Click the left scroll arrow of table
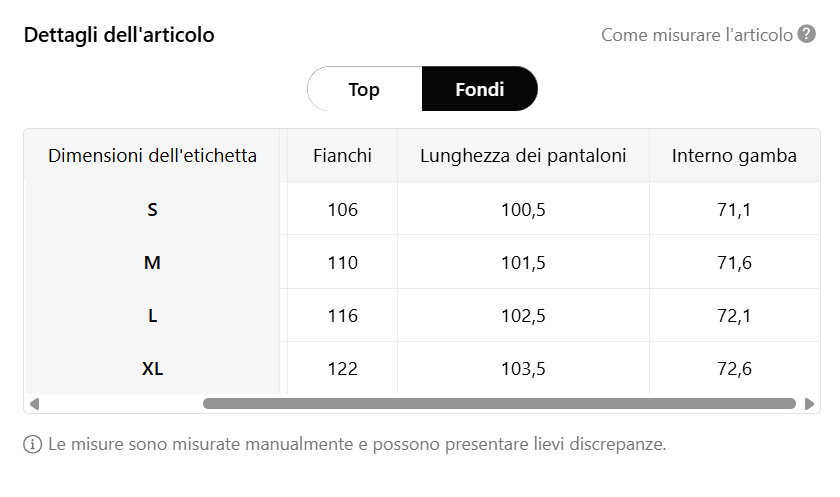The image size is (840, 497). pyautogui.click(x=34, y=404)
